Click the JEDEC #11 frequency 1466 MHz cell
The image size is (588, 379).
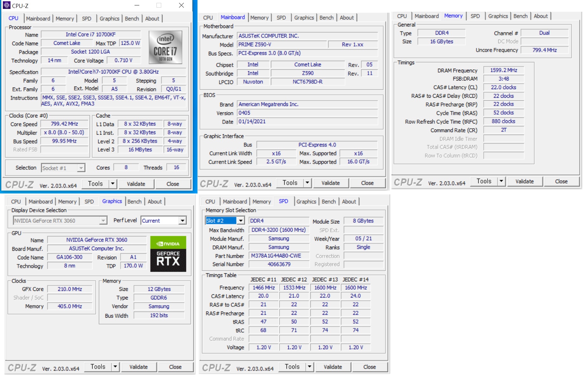point(264,287)
